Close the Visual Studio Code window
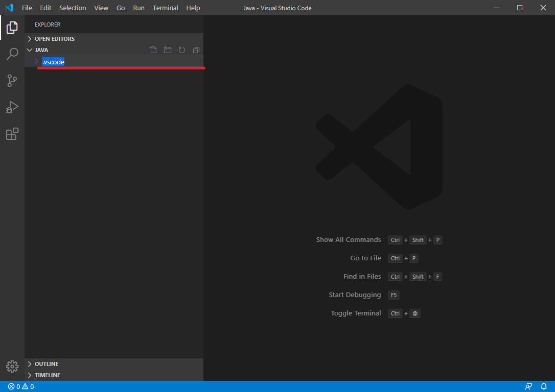The image size is (555, 392). click(x=543, y=8)
